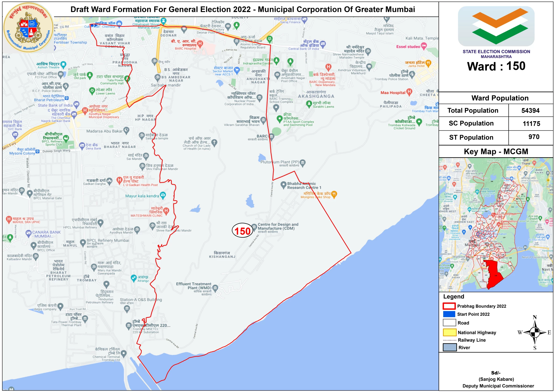Image resolution: width=555 pixels, height=392 pixels.
Task: Click the Maa Hospital red marker
Action: (x=409, y=92)
